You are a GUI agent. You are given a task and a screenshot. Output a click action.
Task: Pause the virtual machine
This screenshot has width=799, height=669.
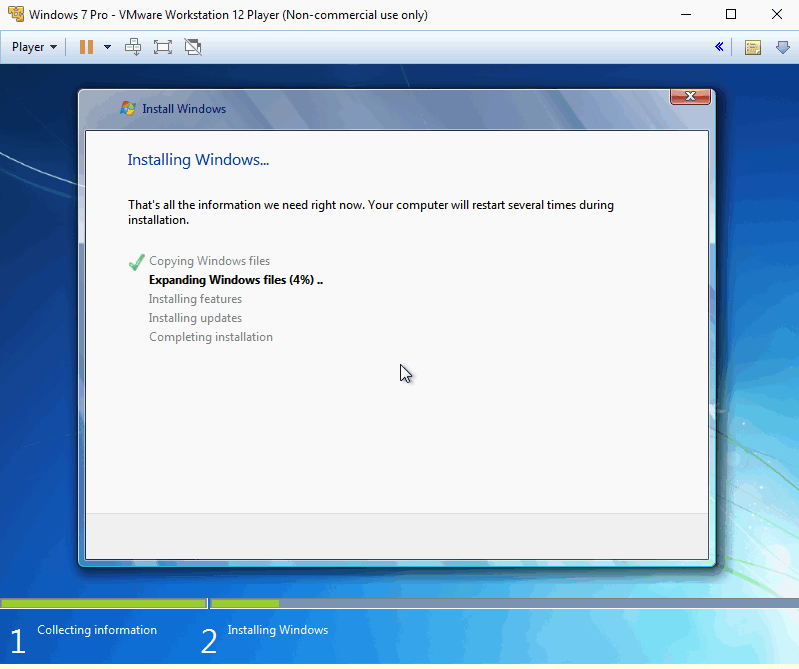[86, 47]
